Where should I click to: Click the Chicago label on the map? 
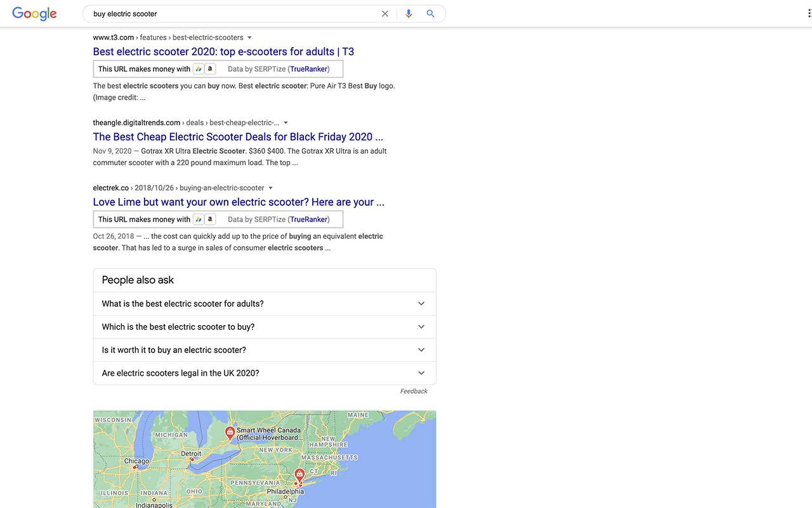point(136,461)
